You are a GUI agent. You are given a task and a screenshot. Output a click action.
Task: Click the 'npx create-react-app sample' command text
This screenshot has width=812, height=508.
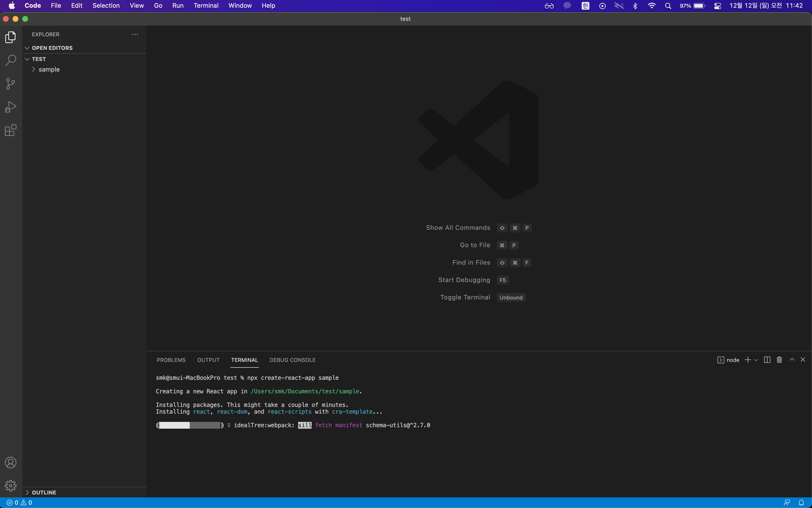(293, 378)
